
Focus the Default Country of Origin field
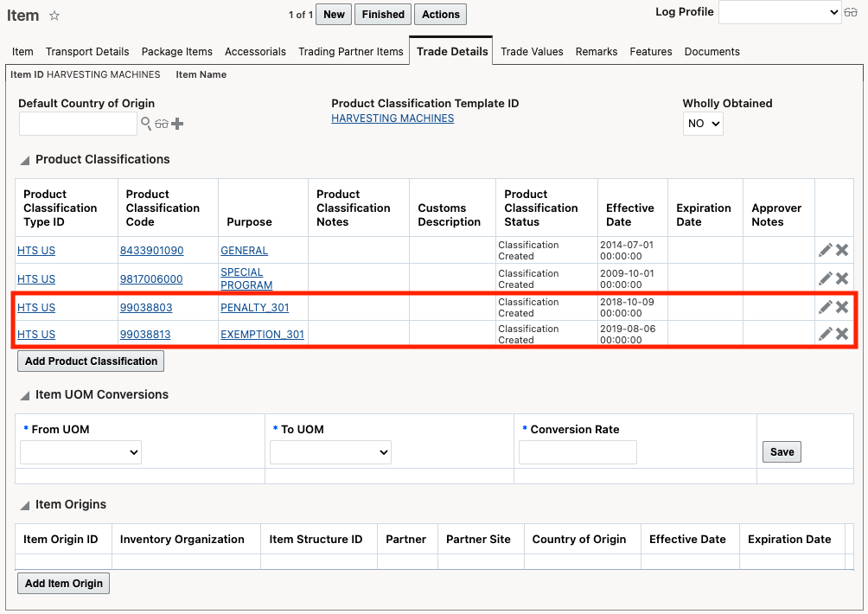click(x=78, y=124)
